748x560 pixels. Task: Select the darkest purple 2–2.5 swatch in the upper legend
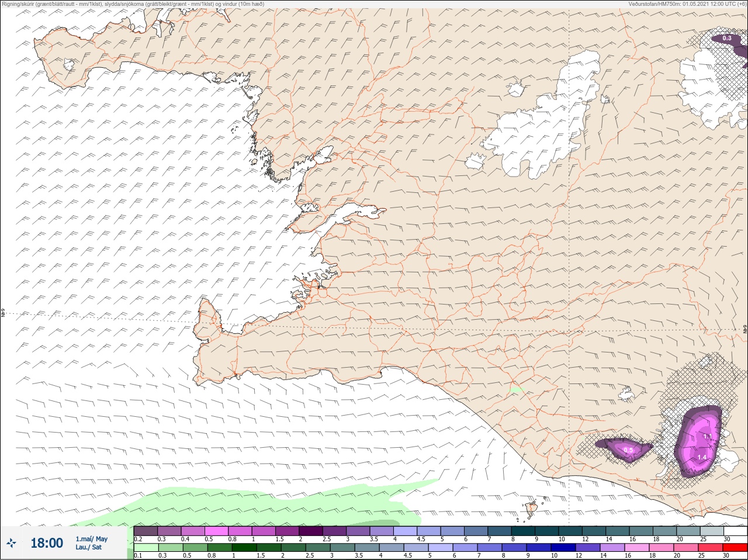[x=310, y=531]
